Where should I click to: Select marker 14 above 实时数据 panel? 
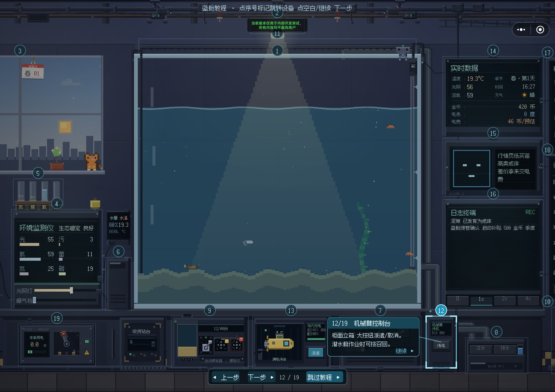point(493,51)
